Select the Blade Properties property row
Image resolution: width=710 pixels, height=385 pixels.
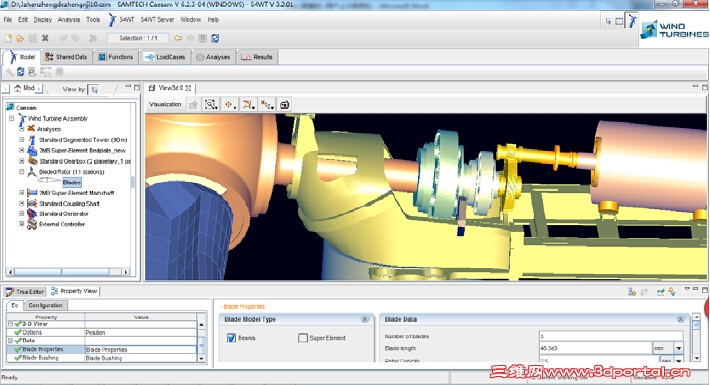point(102,349)
